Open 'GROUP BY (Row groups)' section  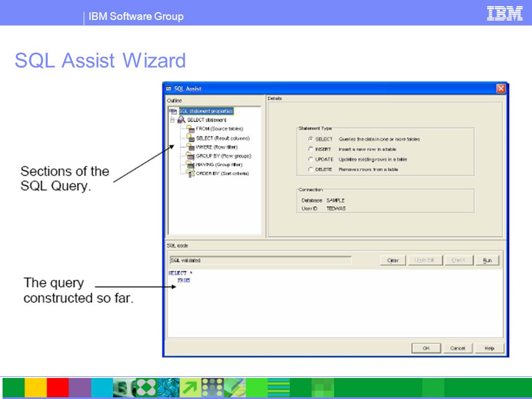pos(223,156)
